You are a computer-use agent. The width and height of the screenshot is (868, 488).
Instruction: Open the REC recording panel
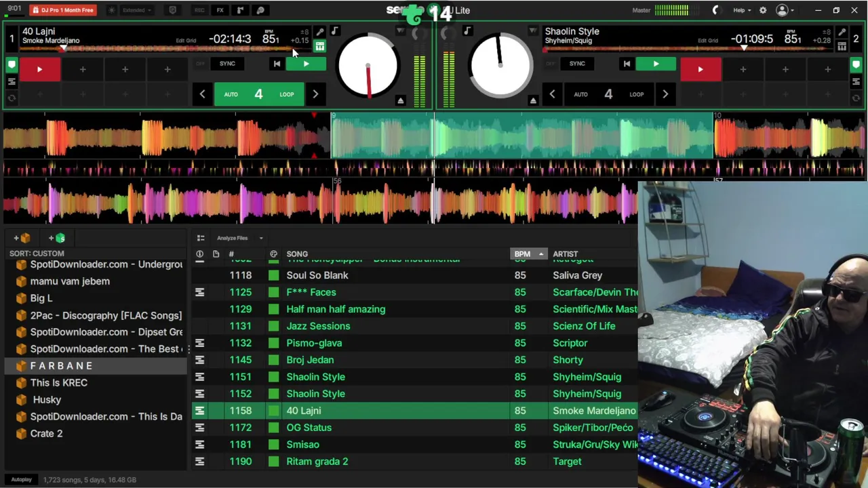[x=199, y=10]
